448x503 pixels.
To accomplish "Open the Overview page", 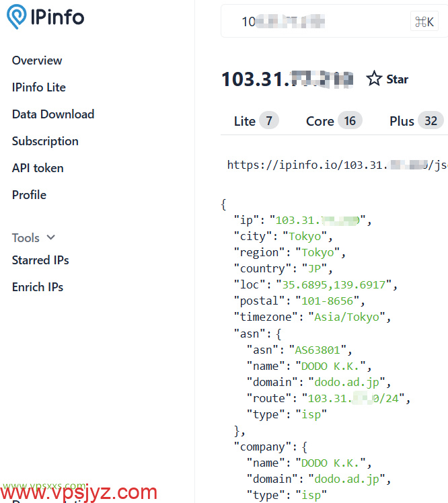I will (37, 61).
